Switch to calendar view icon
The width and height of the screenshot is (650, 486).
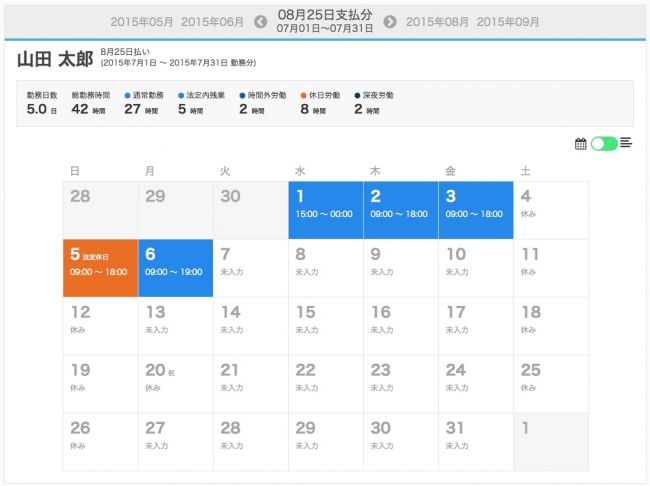tap(580, 144)
